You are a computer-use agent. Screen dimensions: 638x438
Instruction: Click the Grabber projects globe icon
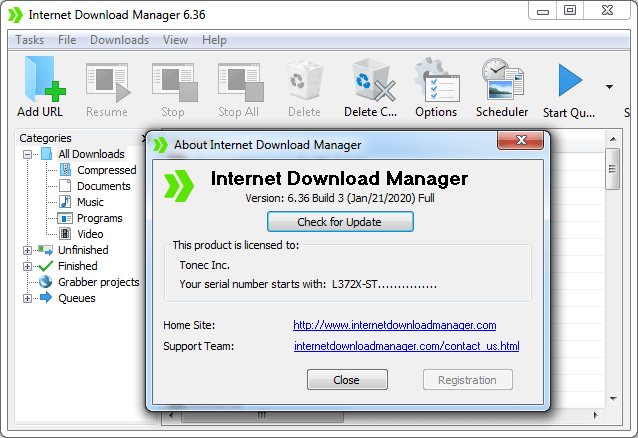(46, 282)
